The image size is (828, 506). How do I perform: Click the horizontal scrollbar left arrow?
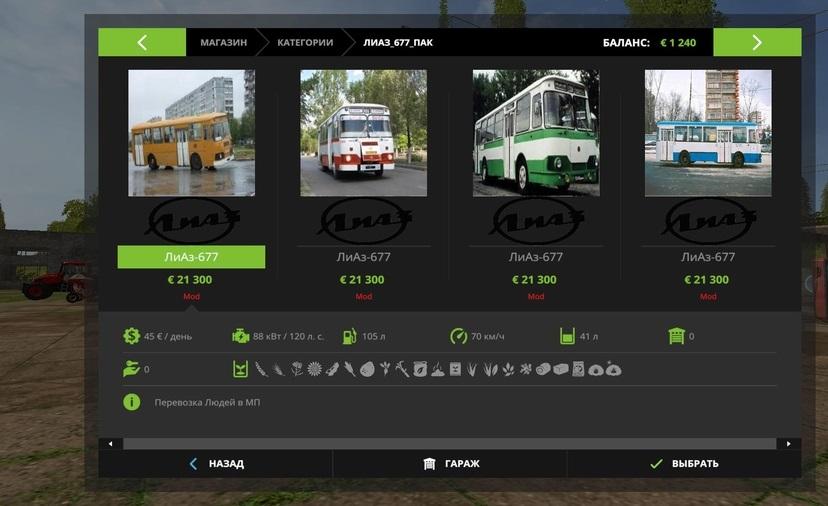point(110,443)
